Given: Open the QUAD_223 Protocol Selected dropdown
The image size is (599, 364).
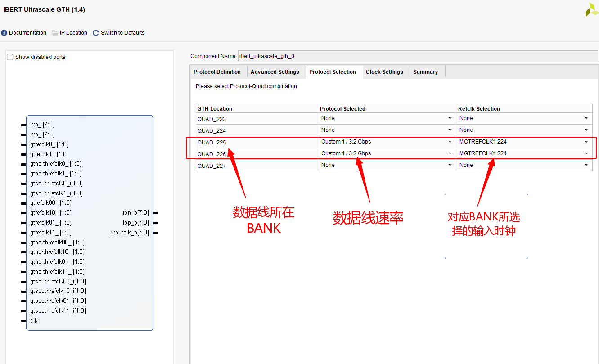Looking at the screenshot, I should pos(450,118).
